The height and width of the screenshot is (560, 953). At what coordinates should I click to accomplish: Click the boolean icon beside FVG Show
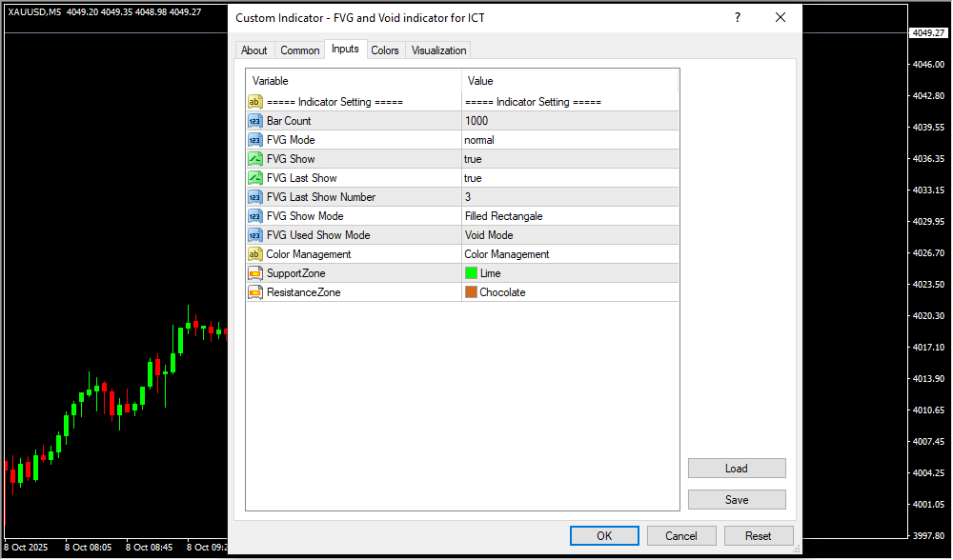coord(254,159)
